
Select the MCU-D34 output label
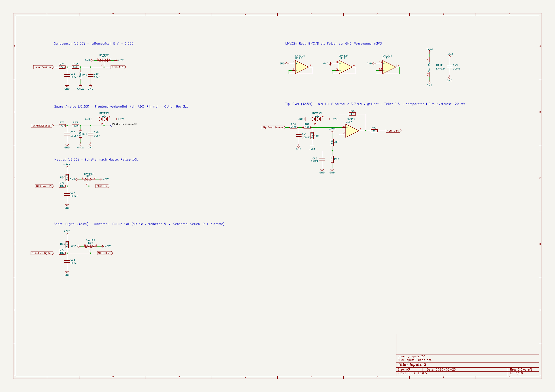click(393, 131)
